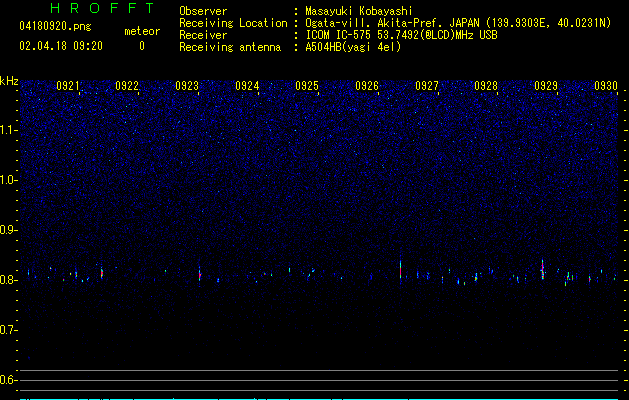The width and height of the screenshot is (629, 400).
Task: Click the 0928 time marker
Action: point(486,86)
